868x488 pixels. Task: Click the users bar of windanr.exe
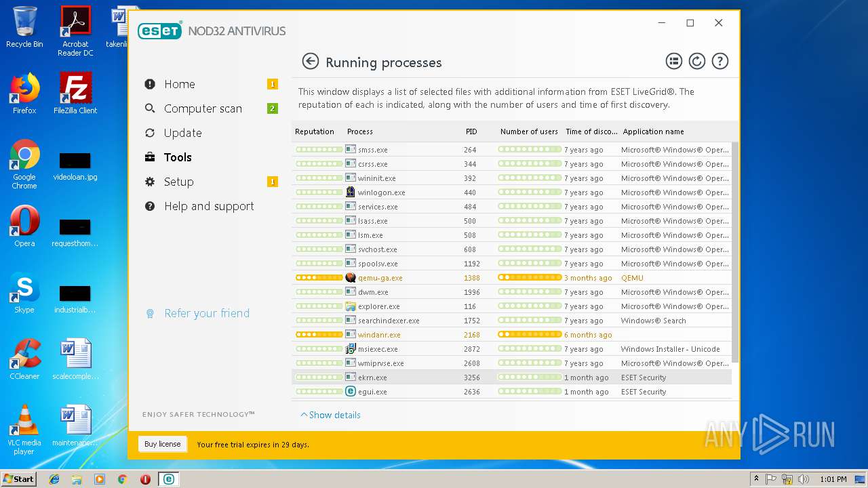(x=530, y=335)
